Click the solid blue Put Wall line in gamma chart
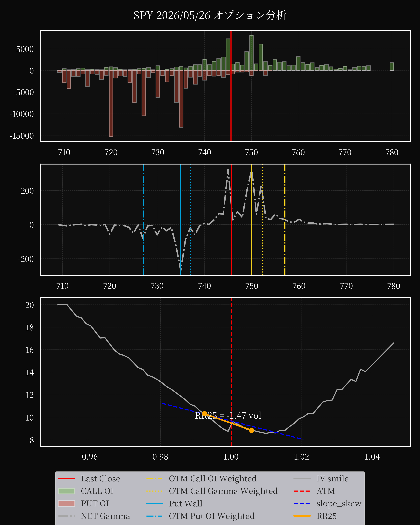Viewport: 420px width, 525px height. click(x=181, y=220)
